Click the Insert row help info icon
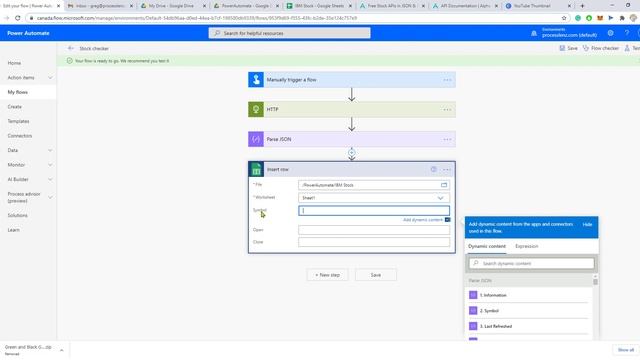The height and width of the screenshot is (360, 640). click(x=433, y=169)
